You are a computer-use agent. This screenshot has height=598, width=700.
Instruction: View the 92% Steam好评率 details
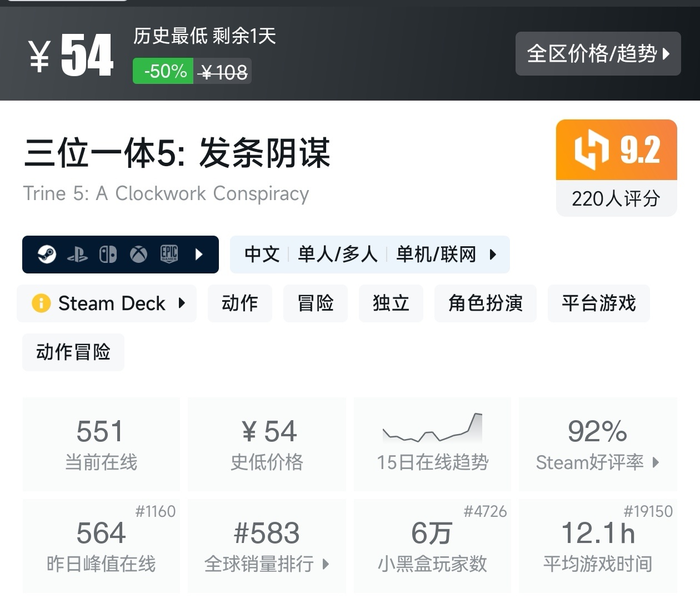coord(597,444)
